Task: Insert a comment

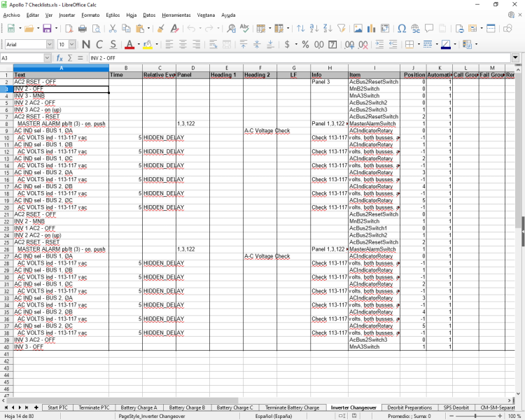Action: pyautogui.click(x=429, y=29)
